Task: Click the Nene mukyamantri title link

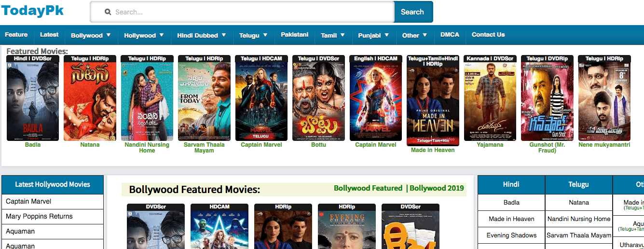Action: coord(604,145)
